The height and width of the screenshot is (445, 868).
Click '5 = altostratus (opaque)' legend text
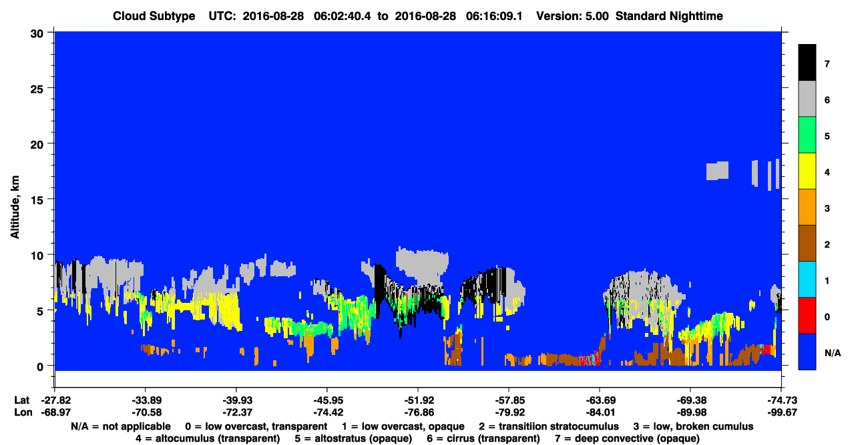(x=355, y=438)
